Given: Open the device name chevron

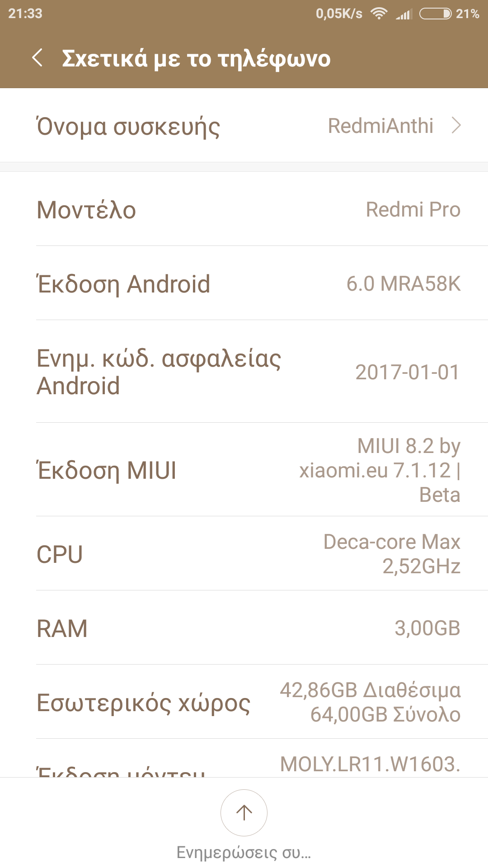Looking at the screenshot, I should point(456,126).
